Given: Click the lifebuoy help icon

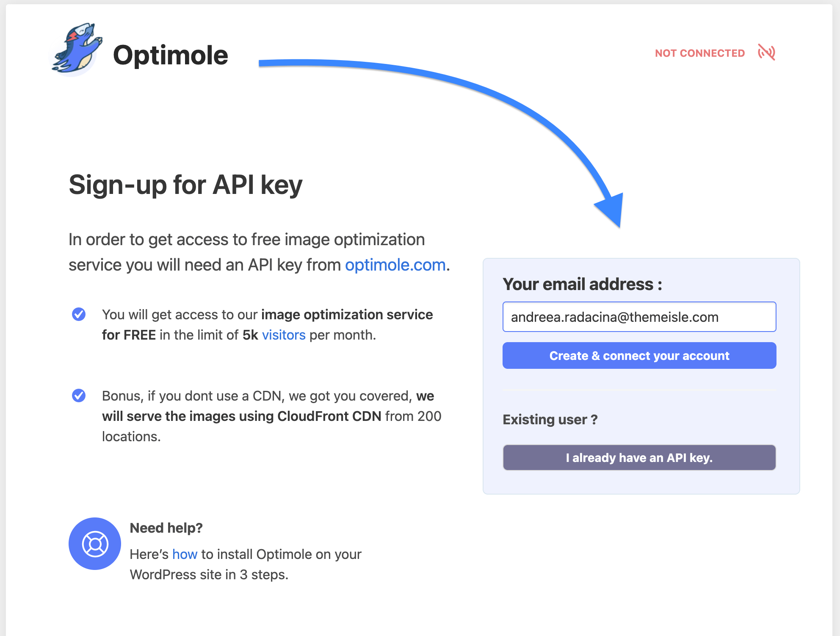Looking at the screenshot, I should (x=95, y=544).
